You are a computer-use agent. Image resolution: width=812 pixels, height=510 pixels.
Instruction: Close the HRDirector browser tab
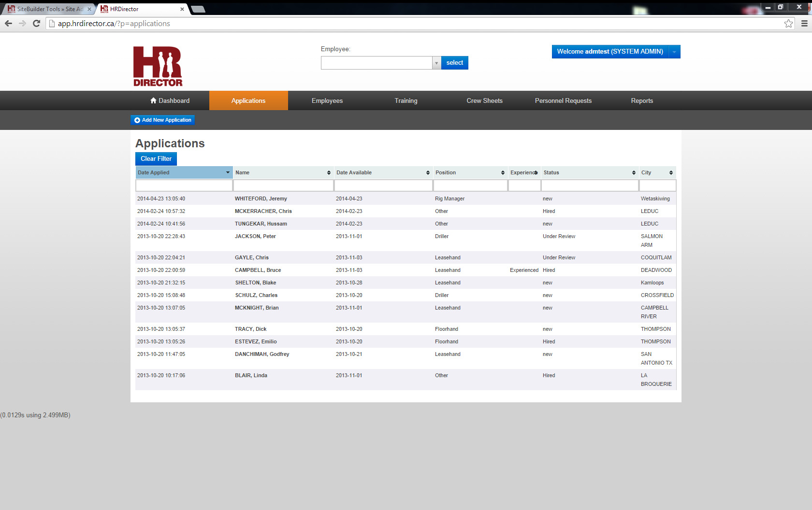[182, 9]
